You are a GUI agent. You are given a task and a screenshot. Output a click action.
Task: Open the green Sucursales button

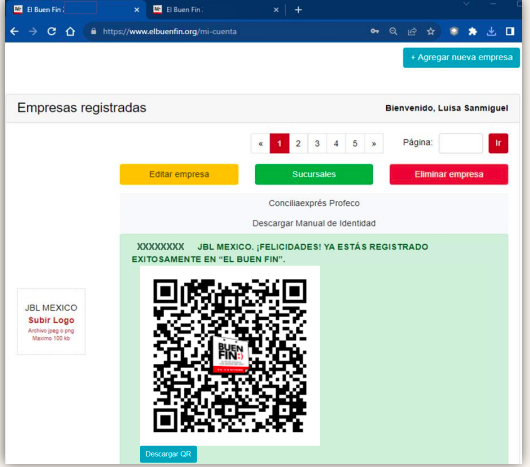[x=314, y=174]
